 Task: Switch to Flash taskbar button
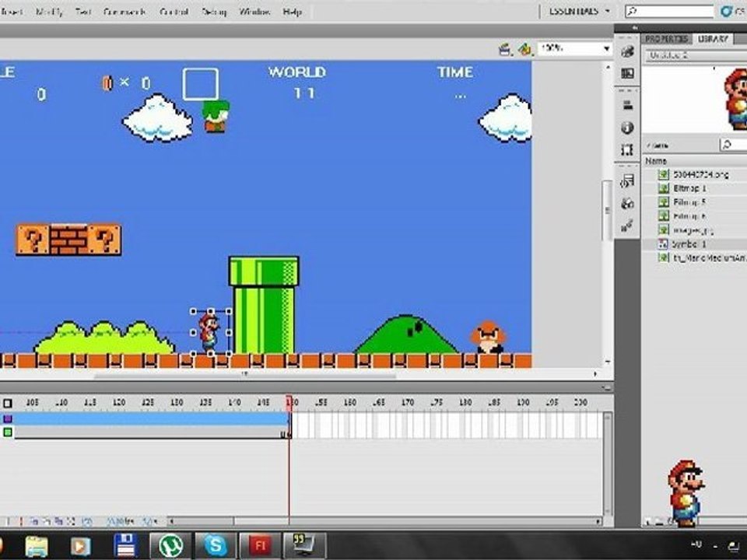[x=260, y=546]
